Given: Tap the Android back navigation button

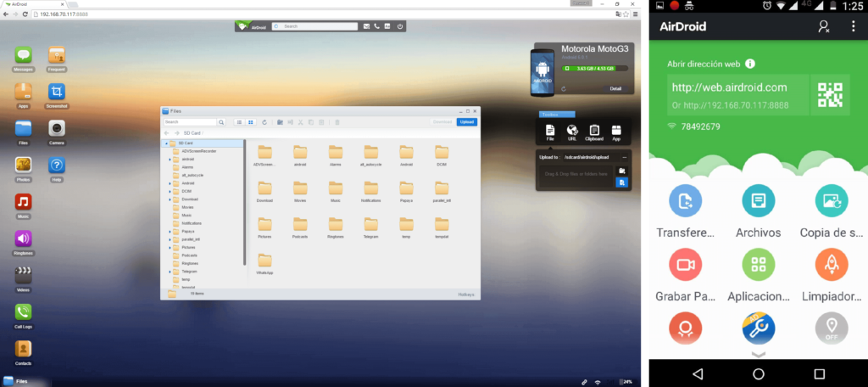Looking at the screenshot, I should pyautogui.click(x=698, y=373).
